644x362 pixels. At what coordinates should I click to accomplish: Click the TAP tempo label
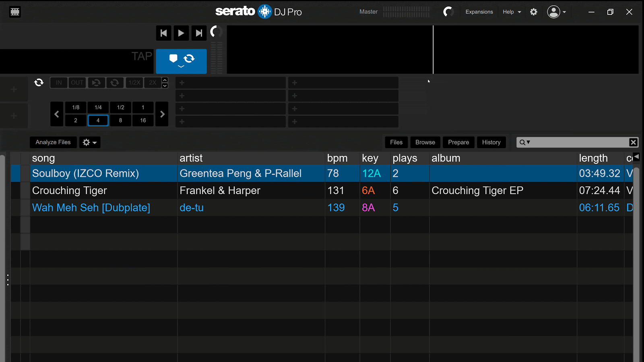tap(142, 56)
